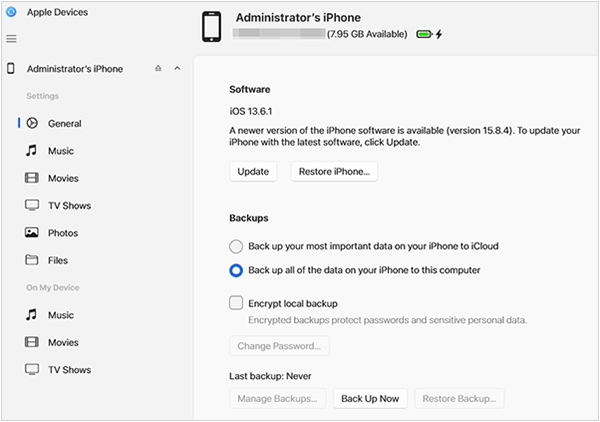Image resolution: width=600 pixels, height=422 pixels.
Task: Click the large iPhone device icon in header
Action: [212, 27]
